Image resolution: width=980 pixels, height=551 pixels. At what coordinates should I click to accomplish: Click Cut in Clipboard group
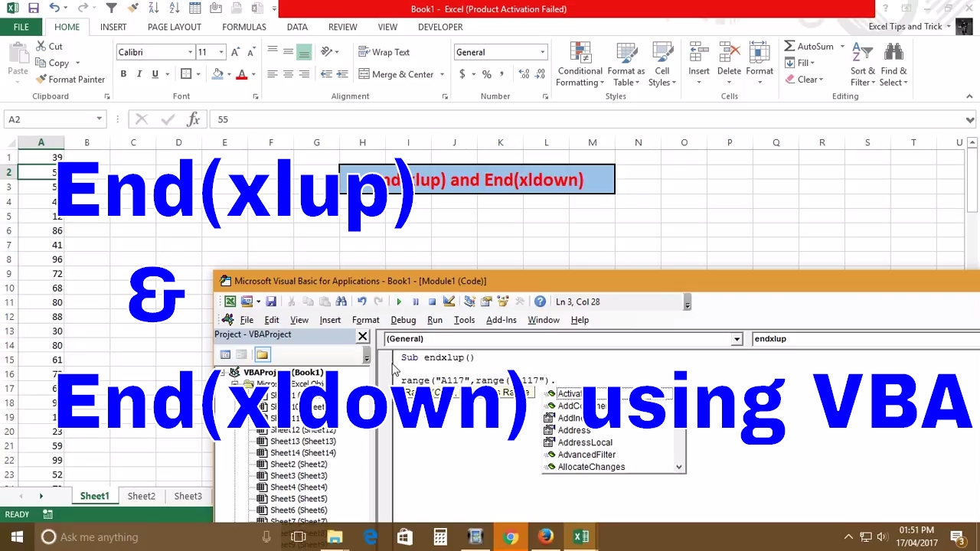point(48,47)
